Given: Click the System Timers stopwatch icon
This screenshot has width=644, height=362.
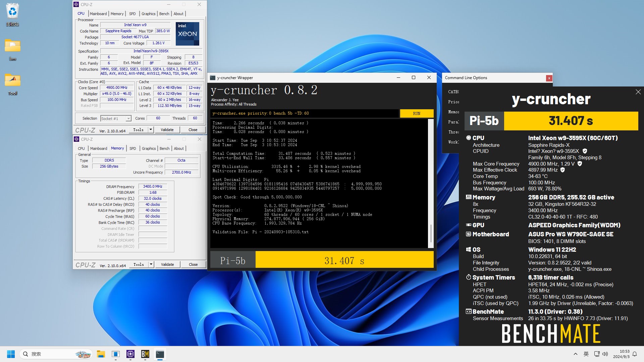Looking at the screenshot, I should (469, 277).
